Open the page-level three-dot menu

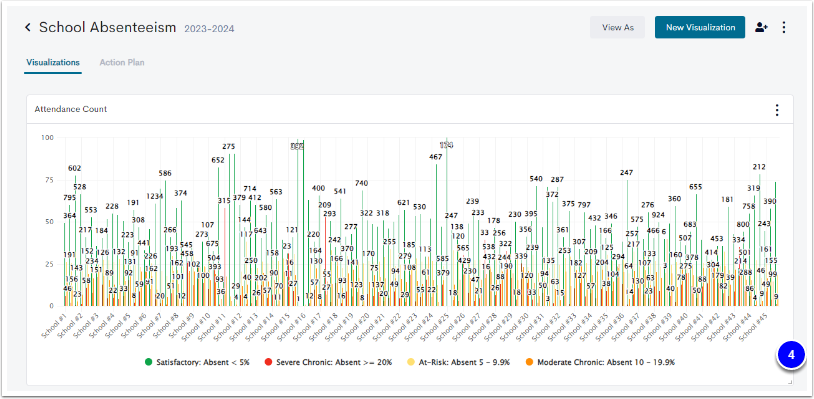point(784,27)
